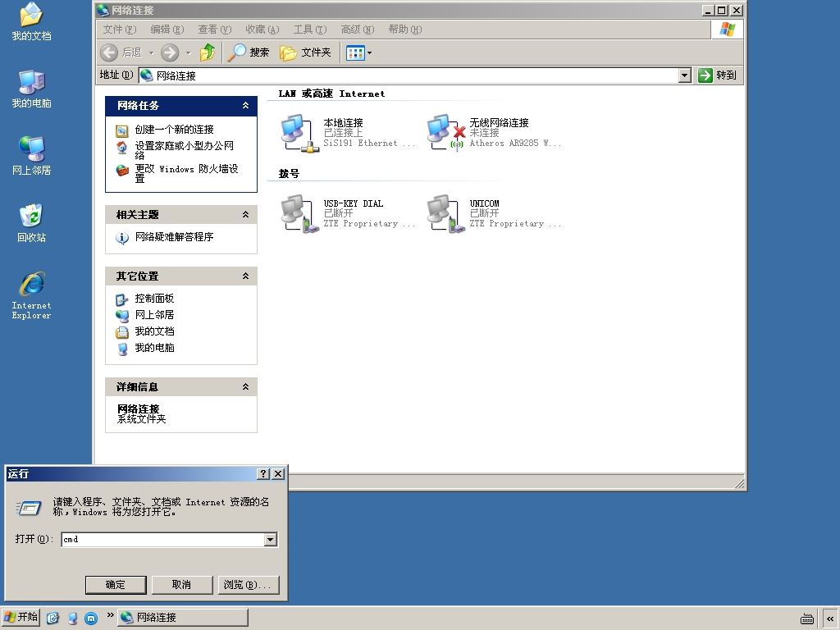Click the network troubleshooter info icon
Screen dimensions: 840x630
point(122,238)
